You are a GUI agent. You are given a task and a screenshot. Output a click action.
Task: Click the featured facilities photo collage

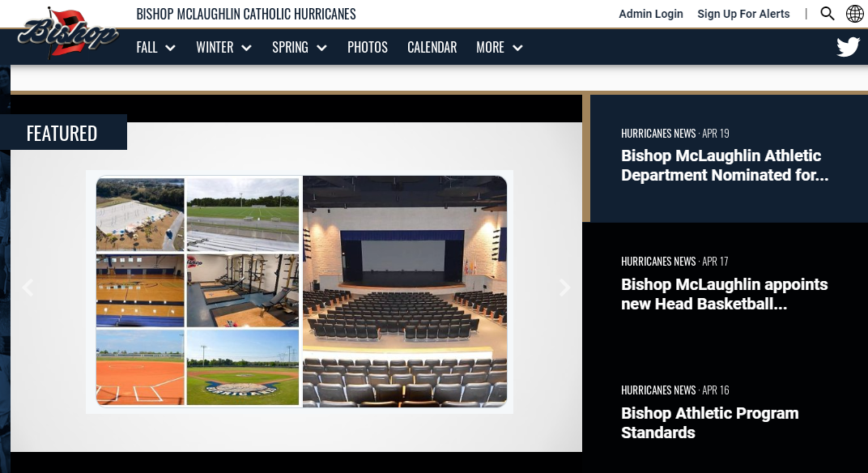(300, 292)
